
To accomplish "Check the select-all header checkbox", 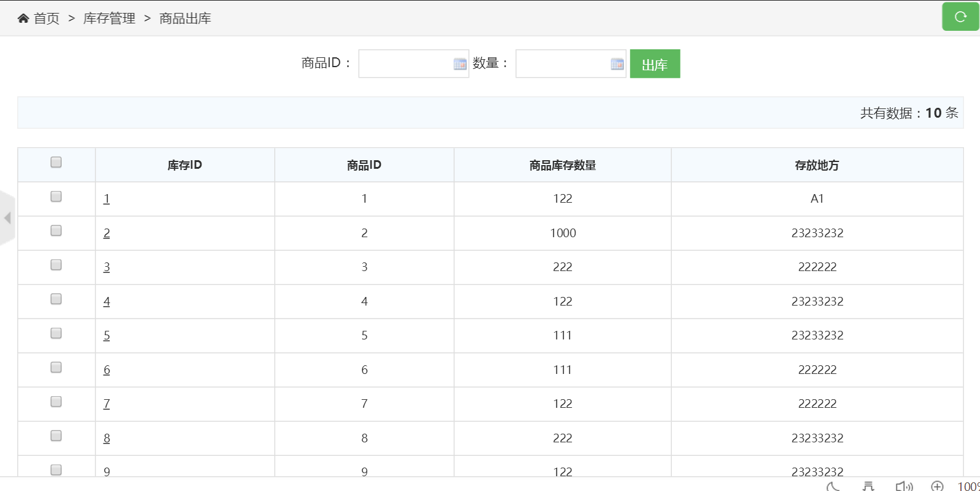I will (56, 162).
